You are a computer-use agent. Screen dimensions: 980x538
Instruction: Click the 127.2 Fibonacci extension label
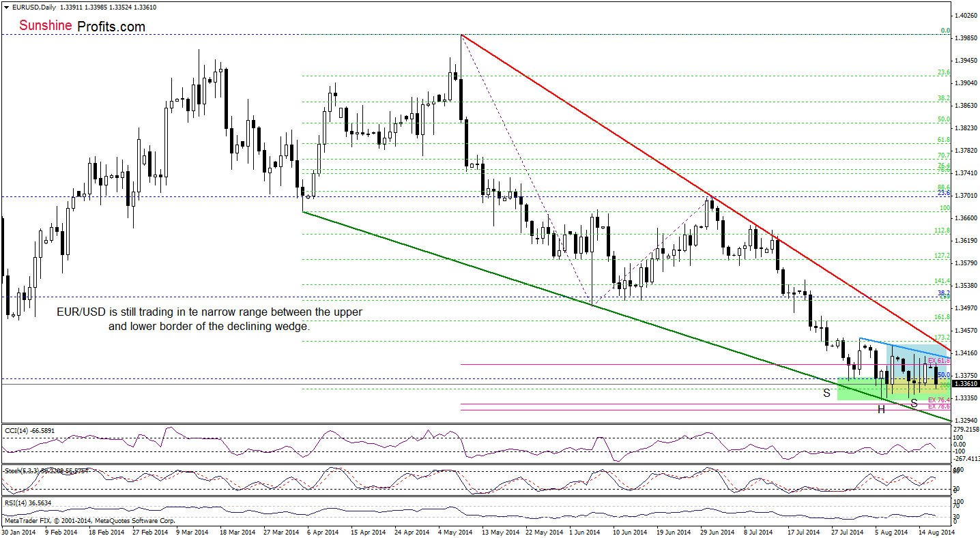point(942,256)
